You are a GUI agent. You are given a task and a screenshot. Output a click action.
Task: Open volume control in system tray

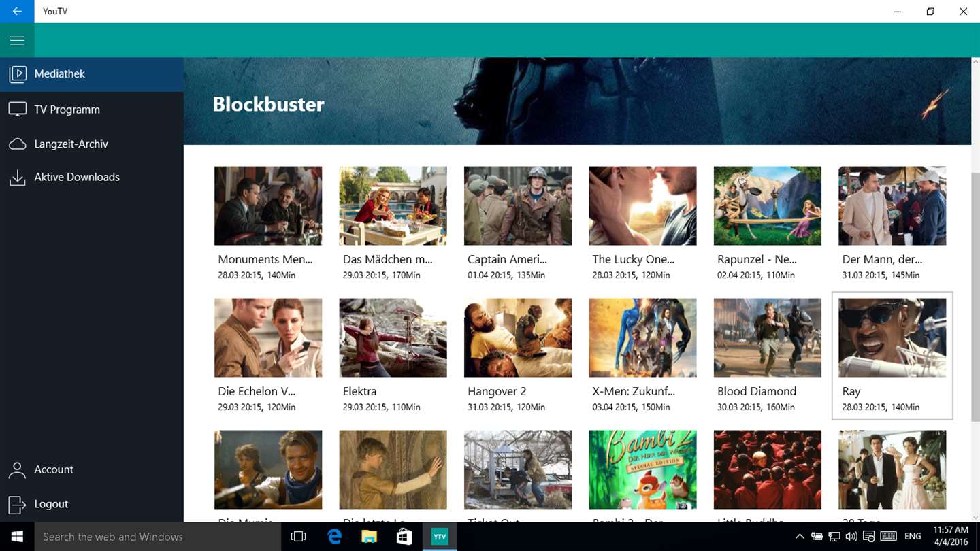point(851,537)
